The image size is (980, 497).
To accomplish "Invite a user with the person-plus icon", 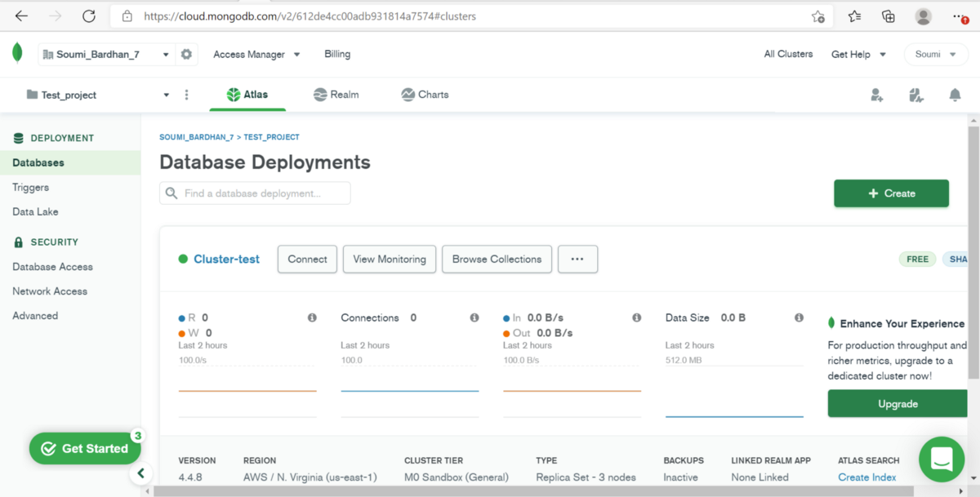I will 876,95.
